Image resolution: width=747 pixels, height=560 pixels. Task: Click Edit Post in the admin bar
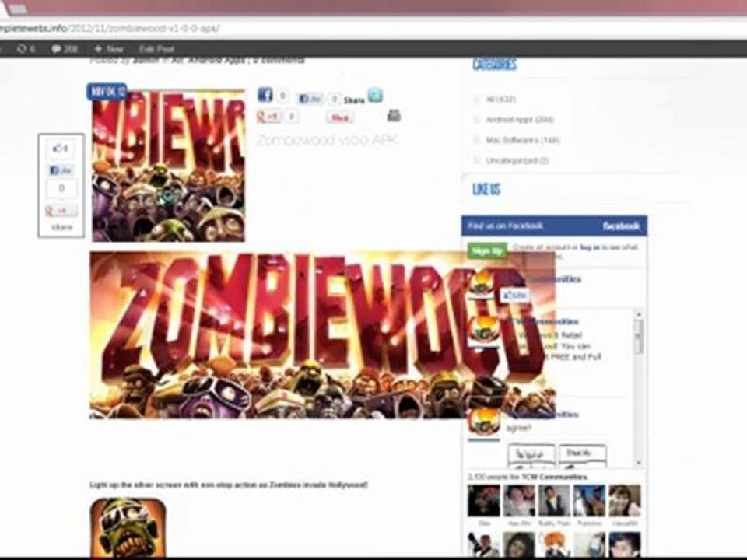(156, 48)
